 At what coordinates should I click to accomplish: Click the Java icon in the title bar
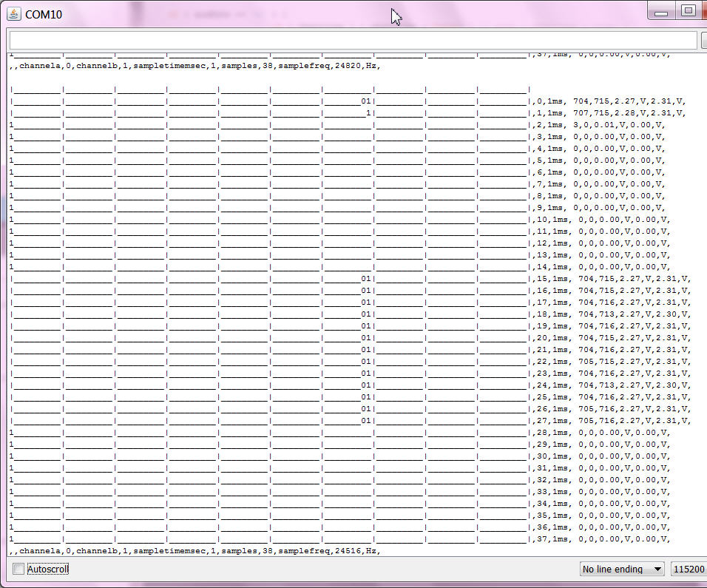point(13,14)
